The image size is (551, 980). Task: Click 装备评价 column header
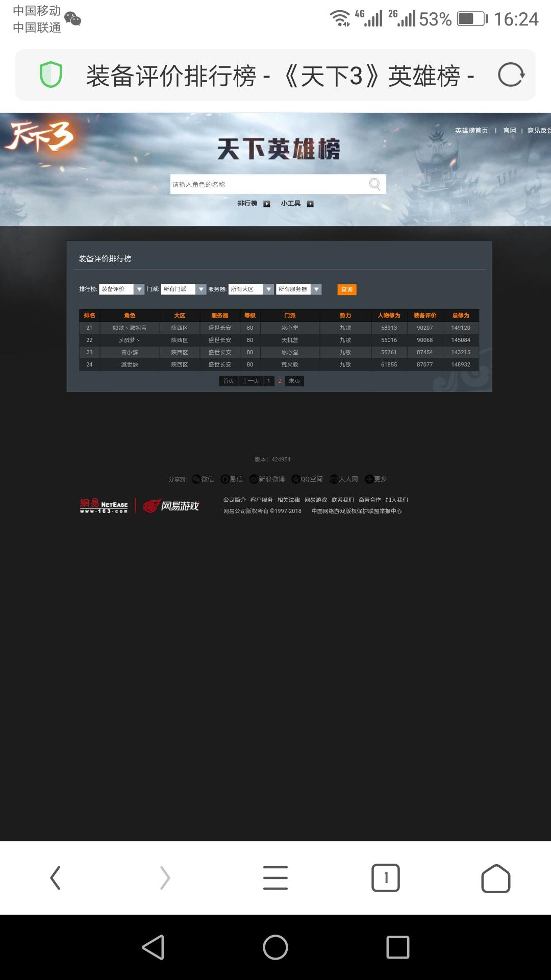click(425, 315)
